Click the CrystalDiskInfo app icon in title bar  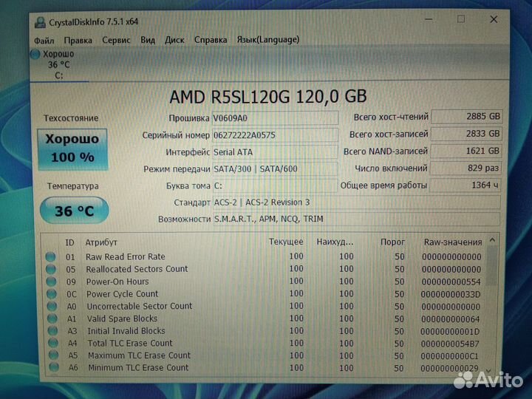click(x=40, y=23)
